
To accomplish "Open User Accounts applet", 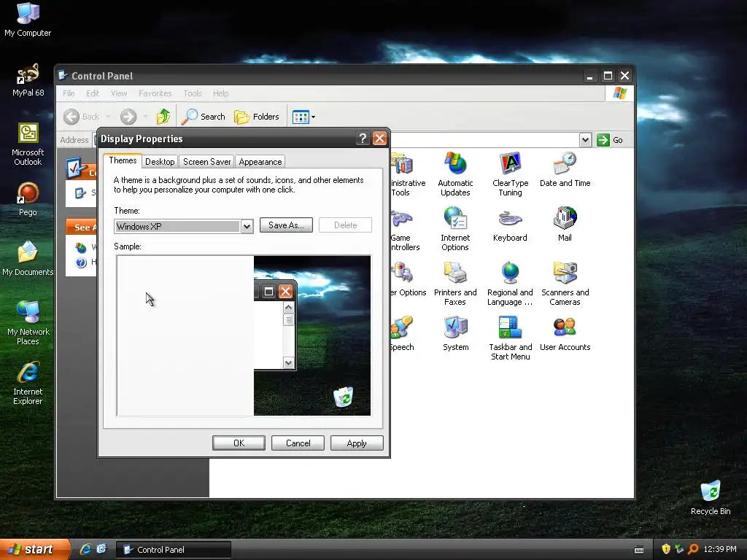I will coord(565,334).
